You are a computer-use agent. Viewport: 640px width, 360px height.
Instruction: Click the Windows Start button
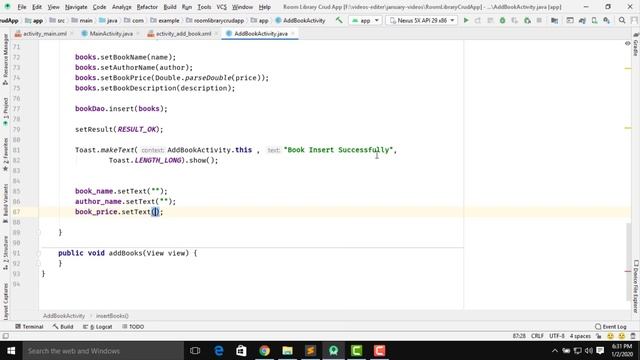(11, 351)
